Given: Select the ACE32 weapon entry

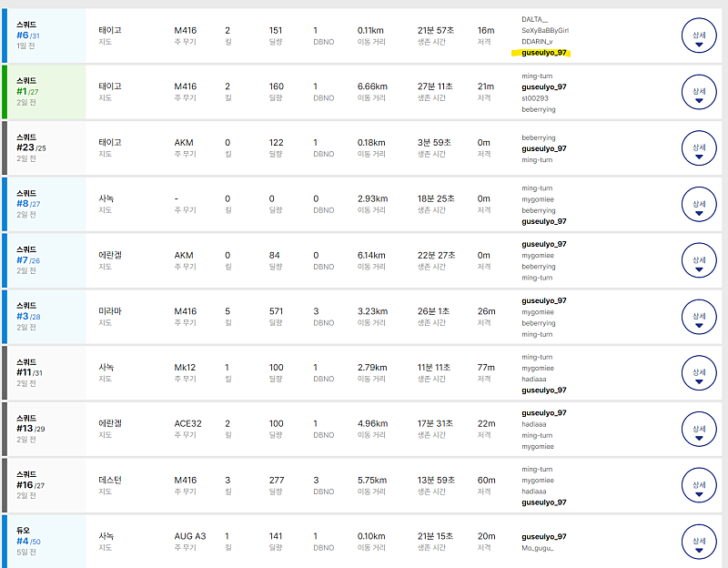Looking at the screenshot, I should pos(188,423).
